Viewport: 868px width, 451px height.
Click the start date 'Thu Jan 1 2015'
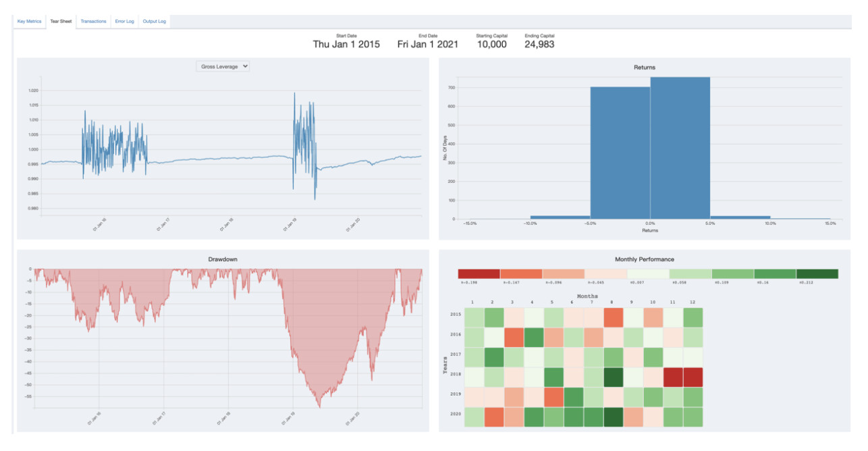coord(346,45)
